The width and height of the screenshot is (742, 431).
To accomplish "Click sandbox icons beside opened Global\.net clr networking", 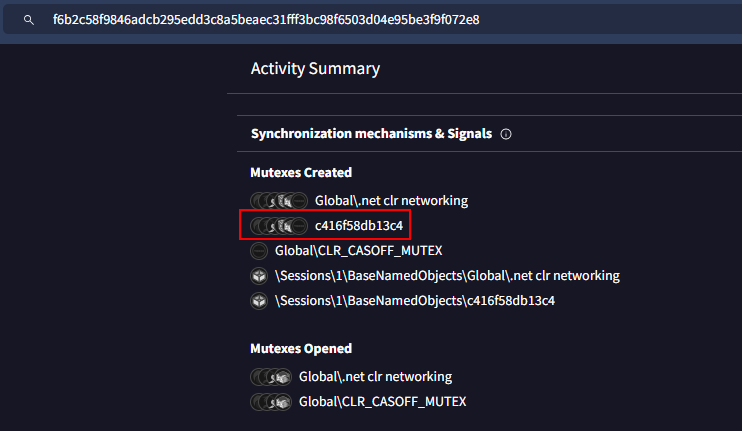I will tap(270, 377).
